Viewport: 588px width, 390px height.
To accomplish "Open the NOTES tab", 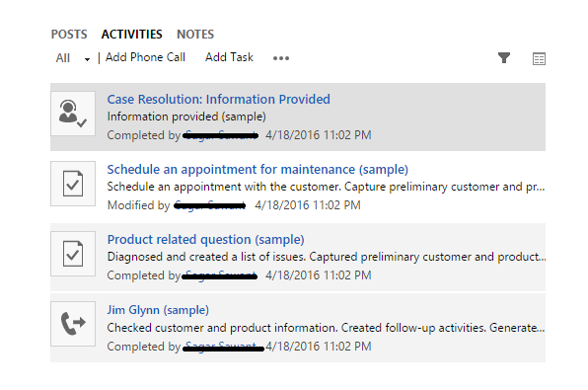I will coord(195,35).
